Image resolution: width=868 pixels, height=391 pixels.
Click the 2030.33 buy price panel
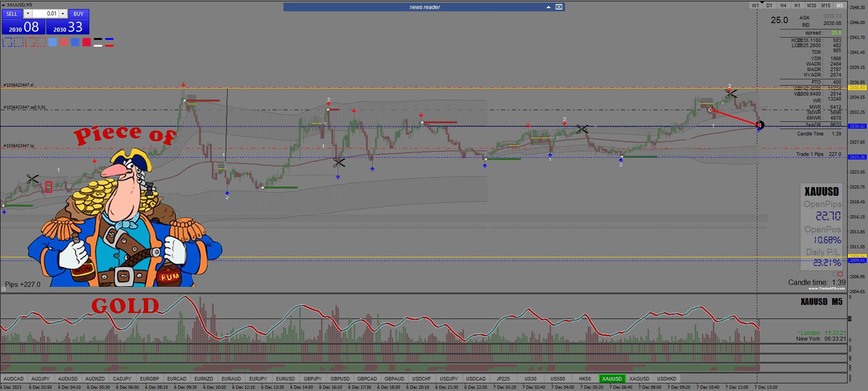point(68,27)
